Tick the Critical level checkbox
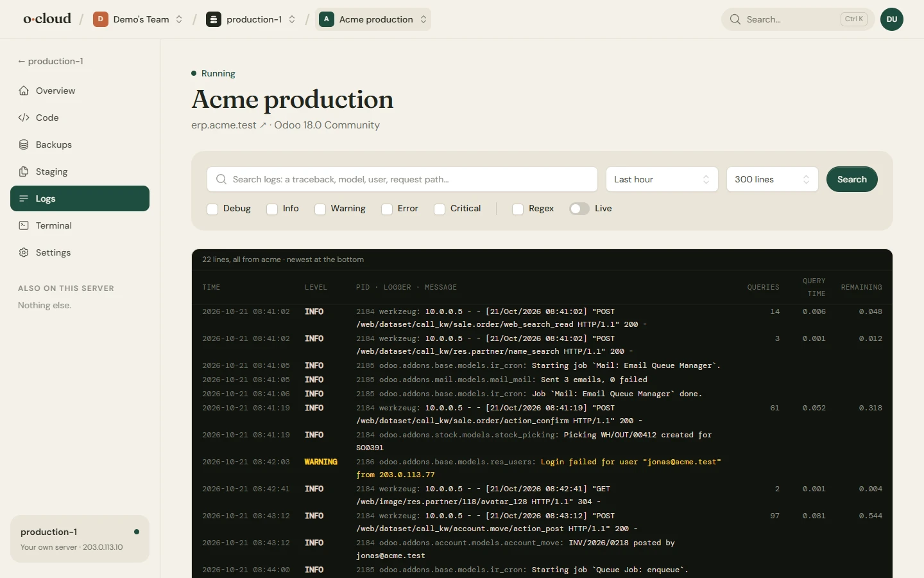 coord(440,209)
